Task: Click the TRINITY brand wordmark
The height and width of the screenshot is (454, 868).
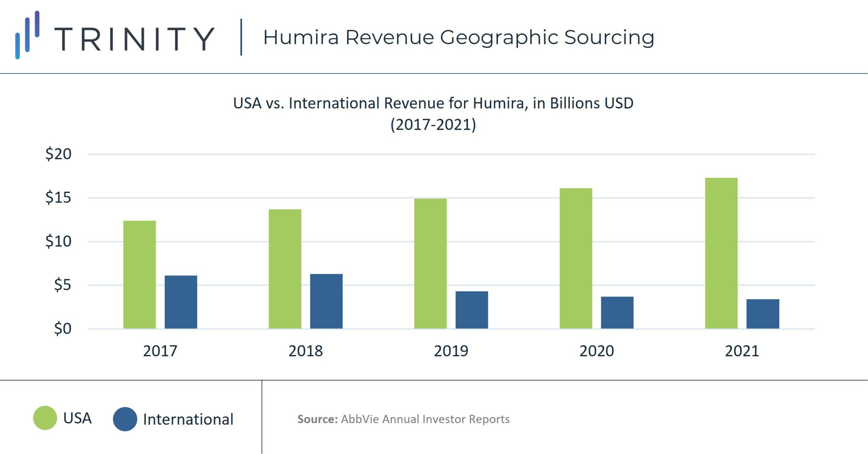Action: coord(134,39)
